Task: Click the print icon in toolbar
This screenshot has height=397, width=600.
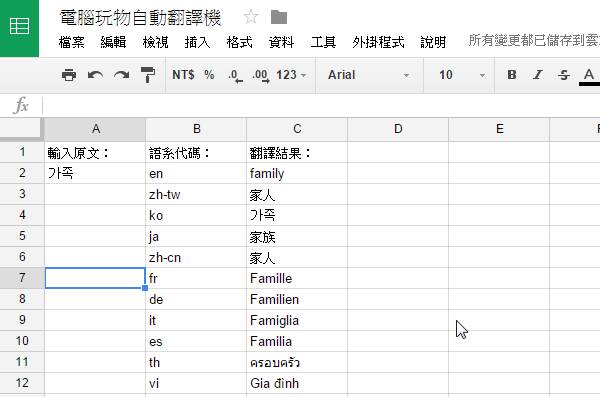Action: coord(69,75)
